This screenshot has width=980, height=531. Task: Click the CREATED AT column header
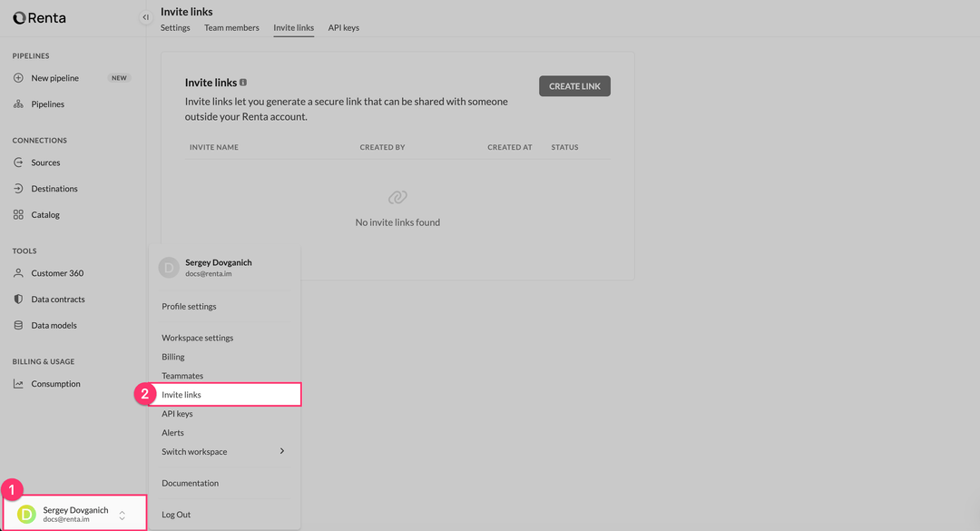coord(510,147)
